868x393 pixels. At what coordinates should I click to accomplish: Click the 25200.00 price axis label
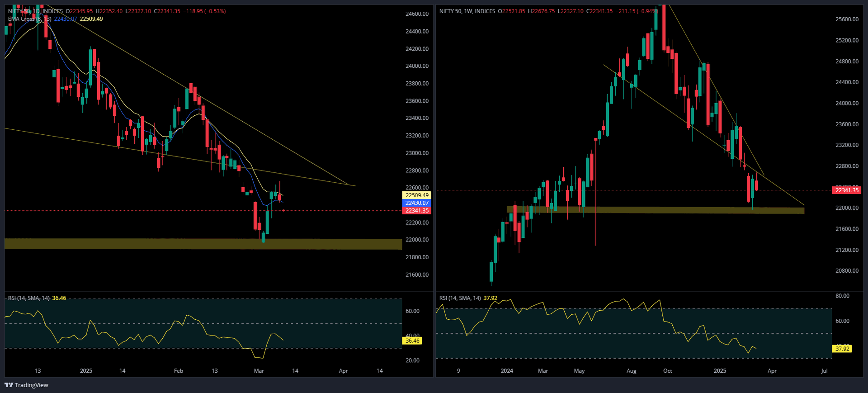pyautogui.click(x=847, y=40)
